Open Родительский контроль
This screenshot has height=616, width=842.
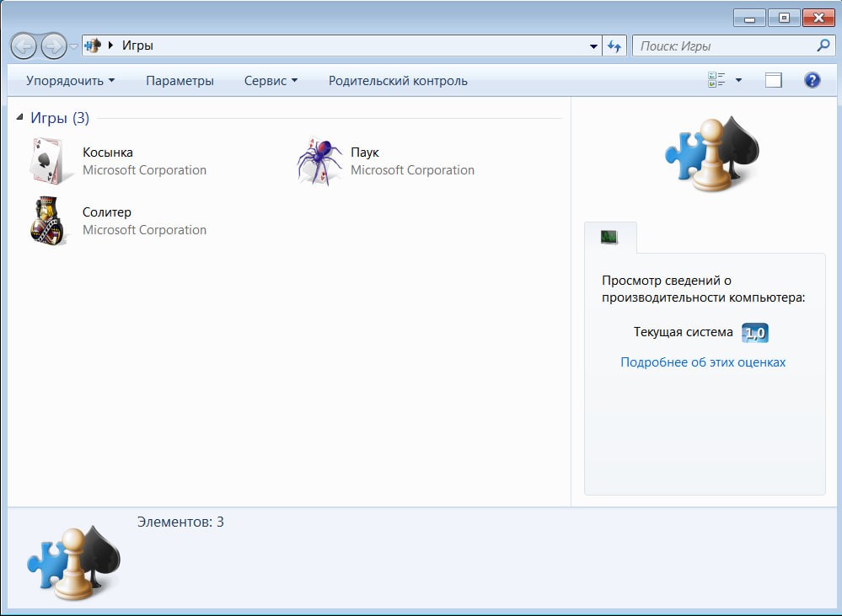tap(398, 81)
